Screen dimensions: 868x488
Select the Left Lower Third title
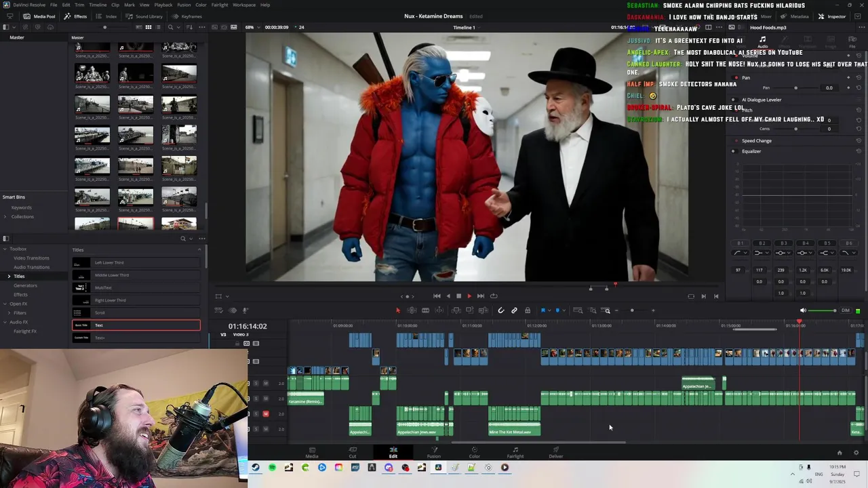click(136, 262)
